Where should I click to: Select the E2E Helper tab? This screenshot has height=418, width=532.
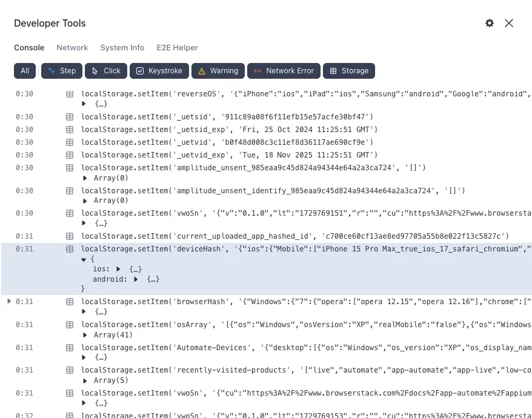coord(177,47)
